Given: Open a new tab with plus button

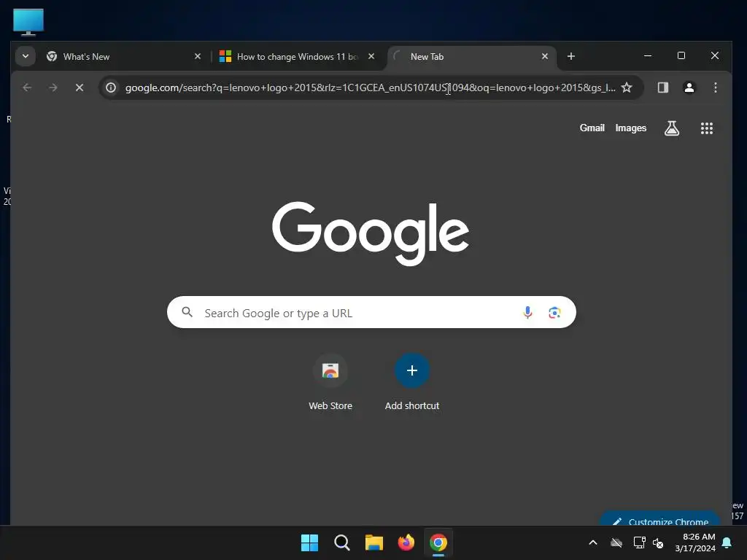Looking at the screenshot, I should click(x=570, y=56).
